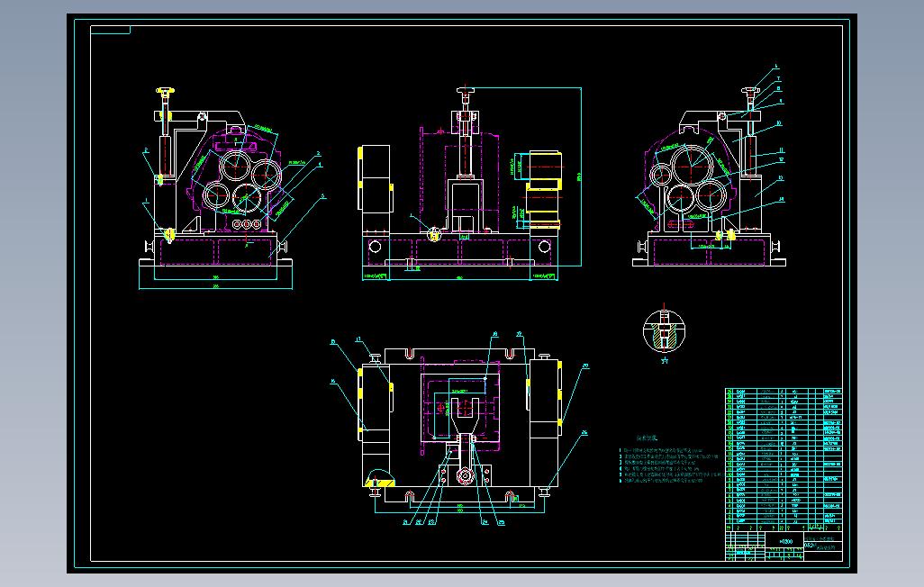Click the technical requirements notes text block

click(x=671, y=460)
